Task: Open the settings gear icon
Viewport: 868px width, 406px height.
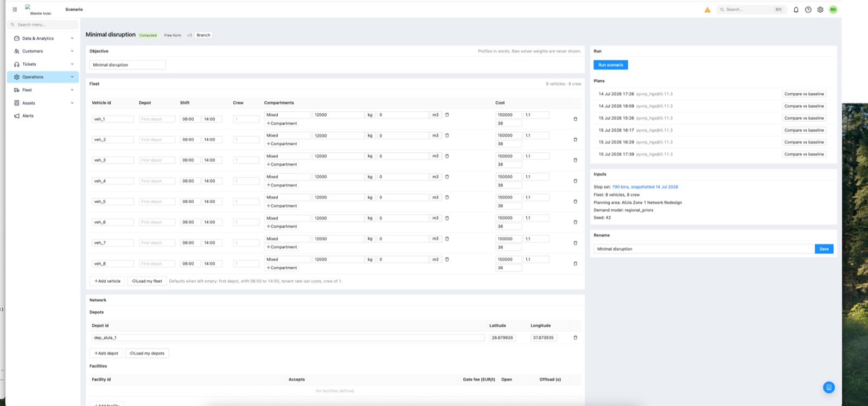Action: tap(820, 10)
